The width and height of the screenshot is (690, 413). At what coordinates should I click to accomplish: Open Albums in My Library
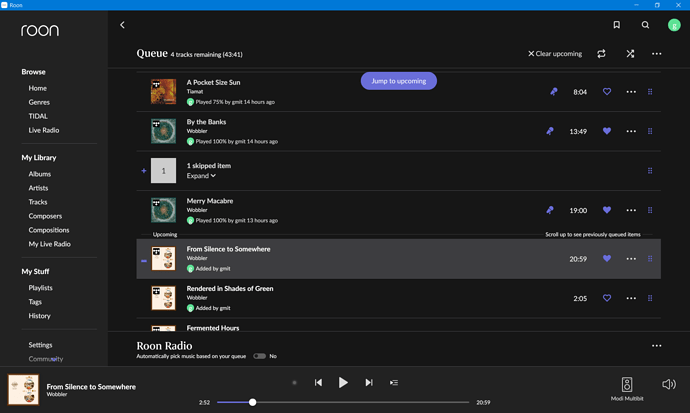(x=40, y=174)
